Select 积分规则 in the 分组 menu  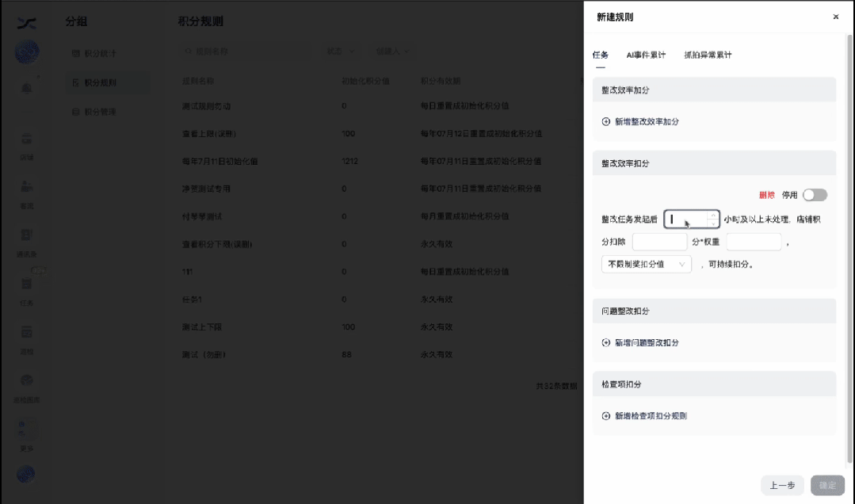tap(108, 82)
